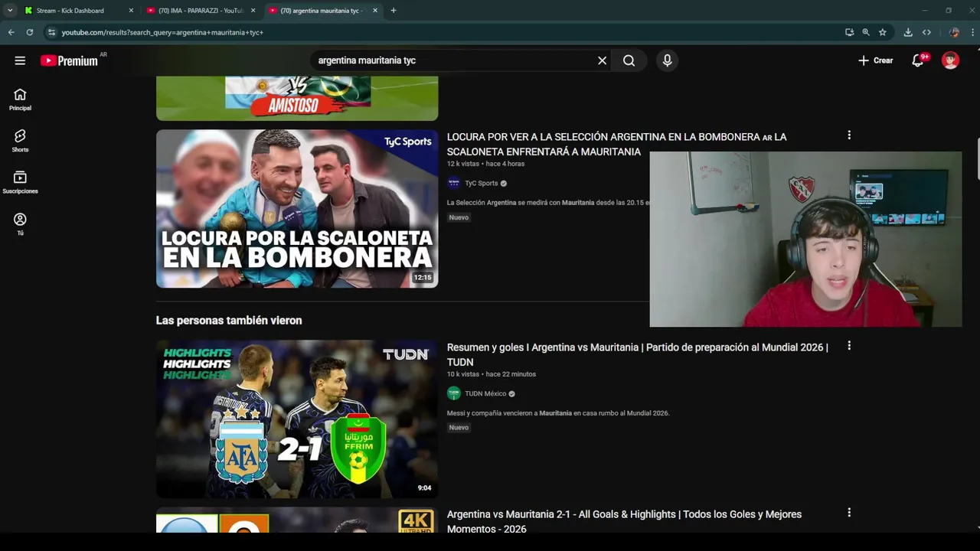Open the 4K Ultra HD video thumbnail
The image size is (980, 551).
click(297, 520)
